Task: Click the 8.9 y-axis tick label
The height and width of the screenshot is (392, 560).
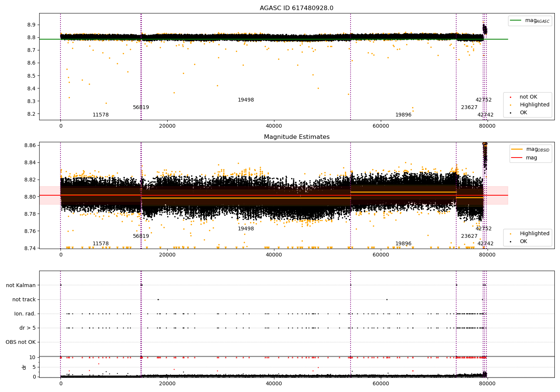Action: click(x=31, y=25)
